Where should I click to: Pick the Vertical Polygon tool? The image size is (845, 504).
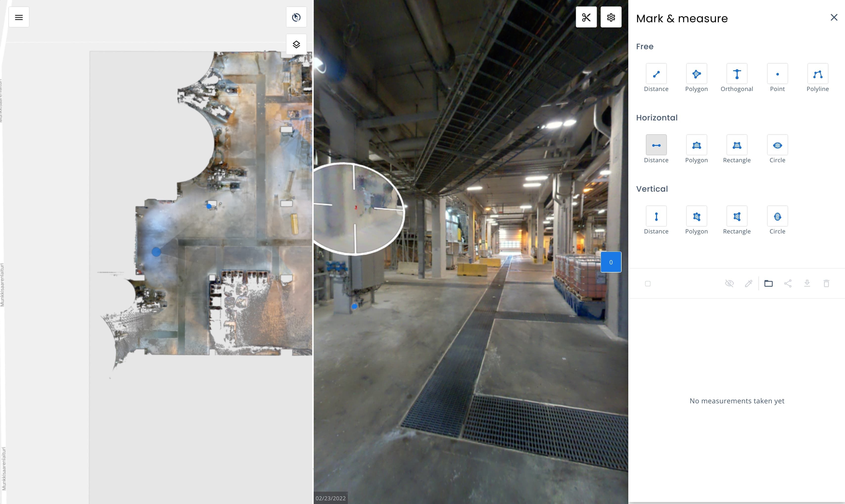click(696, 216)
